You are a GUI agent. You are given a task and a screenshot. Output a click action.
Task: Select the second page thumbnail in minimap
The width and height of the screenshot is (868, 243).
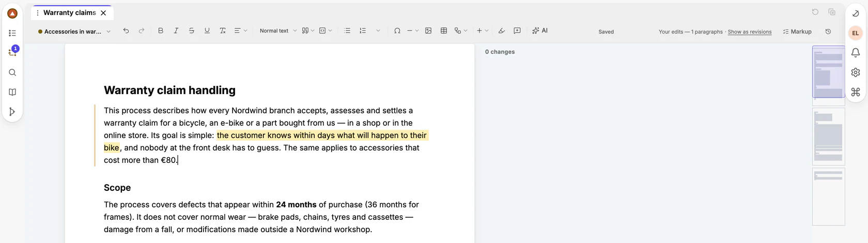pyautogui.click(x=828, y=136)
